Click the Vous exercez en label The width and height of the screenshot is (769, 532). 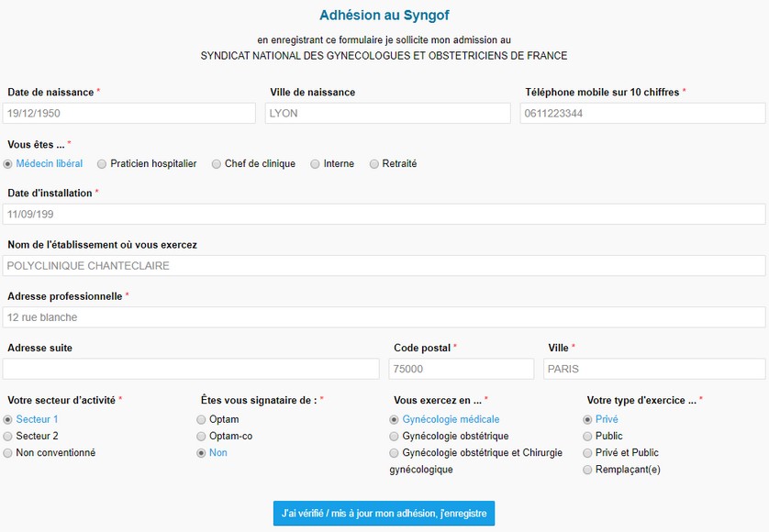click(x=438, y=400)
